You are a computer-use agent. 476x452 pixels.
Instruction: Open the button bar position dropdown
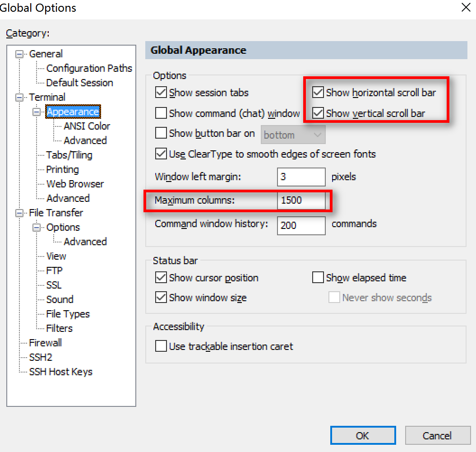coord(293,135)
